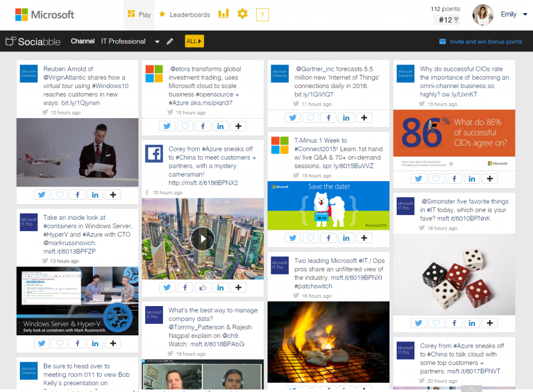The width and height of the screenshot is (533, 392).
Task: Open link msft.it/6186BPNX2 in Corey post
Action: pos(204,183)
